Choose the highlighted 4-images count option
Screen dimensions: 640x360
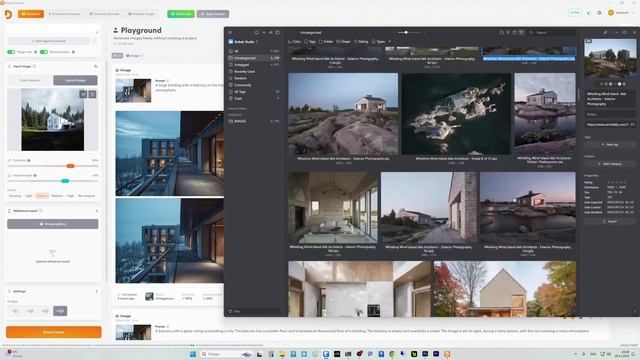pos(60,311)
